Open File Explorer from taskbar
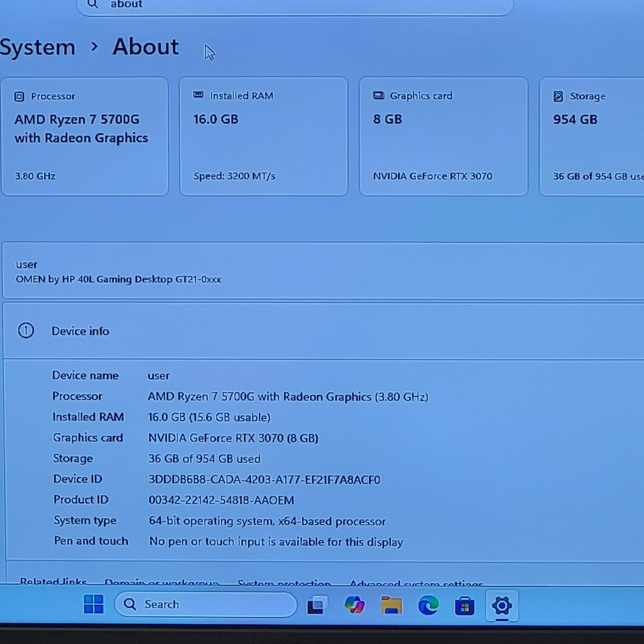Viewport: 644px width, 644px height. [x=391, y=606]
